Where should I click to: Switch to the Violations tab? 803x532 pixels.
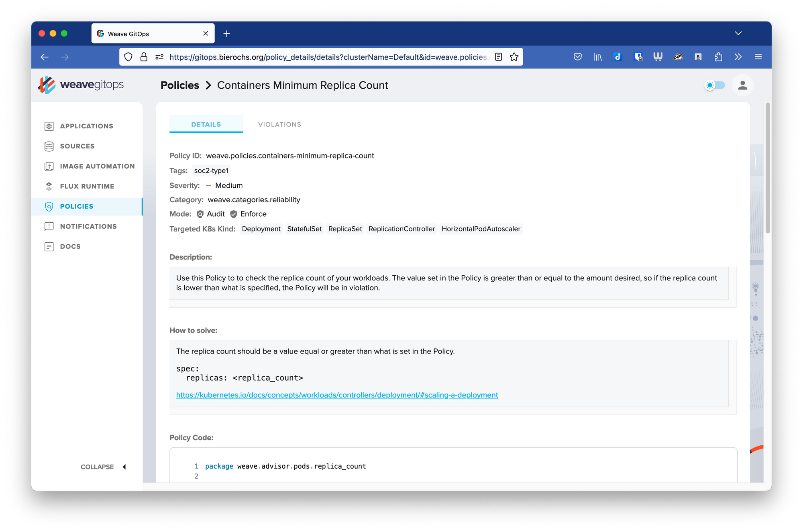pyautogui.click(x=280, y=124)
